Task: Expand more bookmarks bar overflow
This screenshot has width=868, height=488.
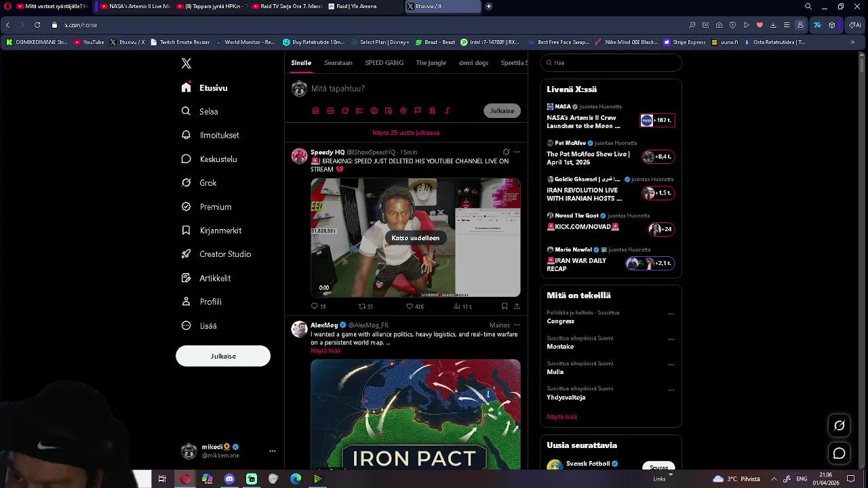Action: pyautogui.click(x=852, y=42)
